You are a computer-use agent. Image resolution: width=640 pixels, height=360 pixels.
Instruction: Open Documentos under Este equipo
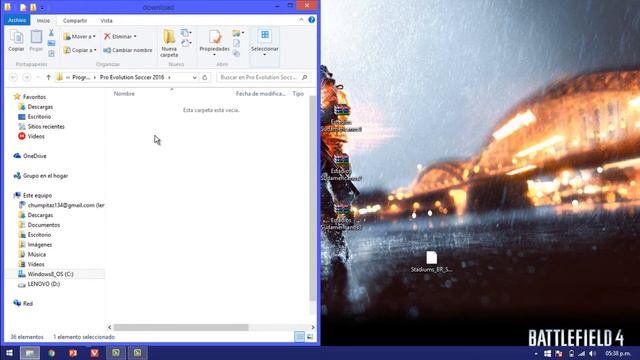(44, 225)
